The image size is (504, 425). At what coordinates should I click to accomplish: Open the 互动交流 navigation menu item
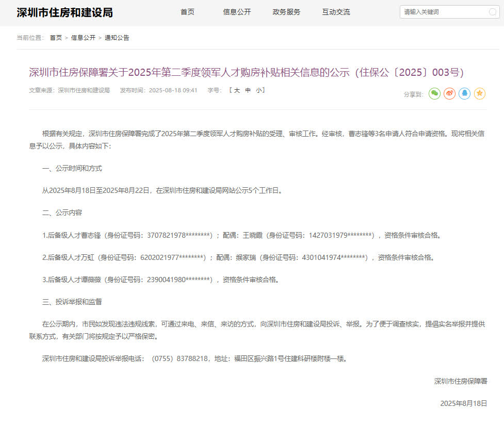[x=336, y=12]
